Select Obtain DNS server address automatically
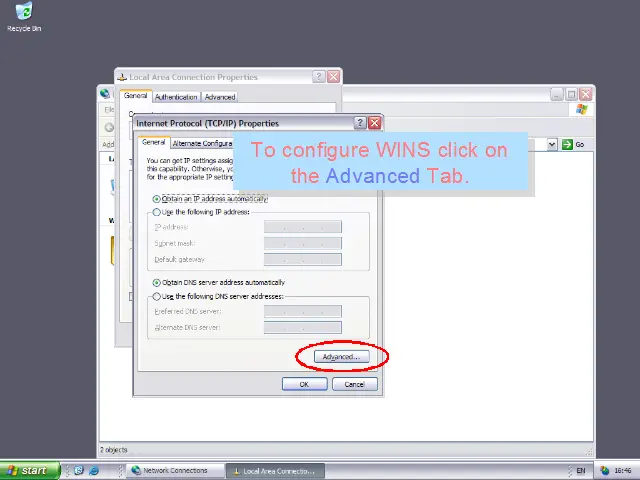Viewport: 640px width, 480px height. (219, 282)
